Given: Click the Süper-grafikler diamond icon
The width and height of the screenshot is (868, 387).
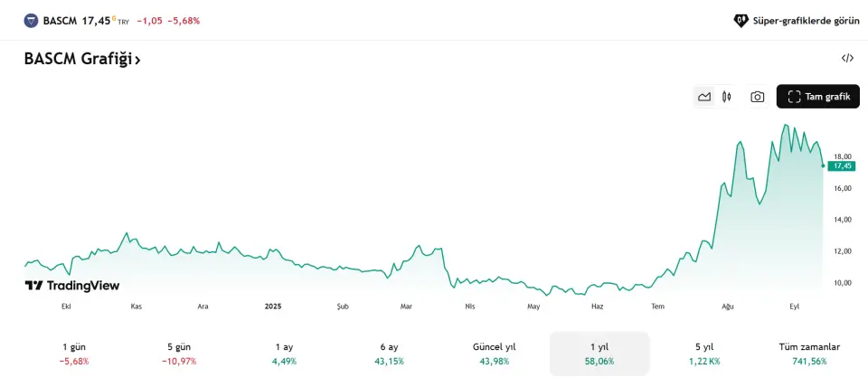Looking at the screenshot, I should [x=741, y=20].
